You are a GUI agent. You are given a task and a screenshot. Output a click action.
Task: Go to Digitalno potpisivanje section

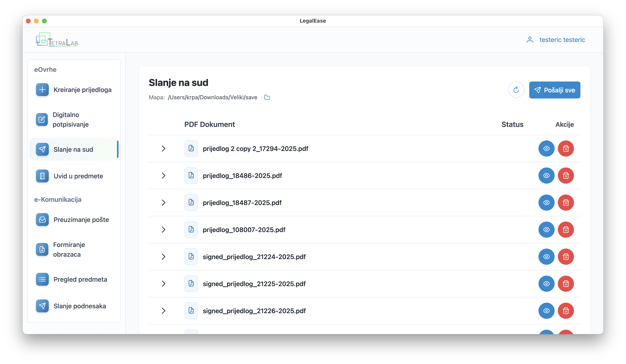(x=74, y=119)
